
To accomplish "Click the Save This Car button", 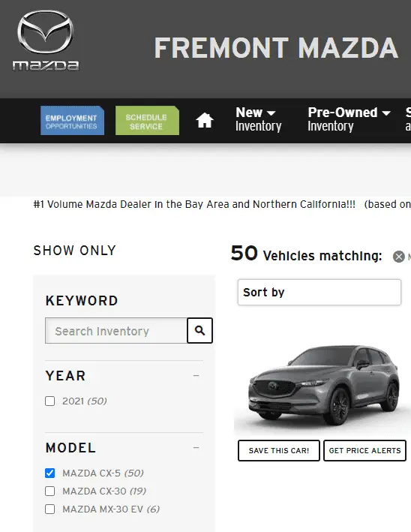I will (279, 450).
